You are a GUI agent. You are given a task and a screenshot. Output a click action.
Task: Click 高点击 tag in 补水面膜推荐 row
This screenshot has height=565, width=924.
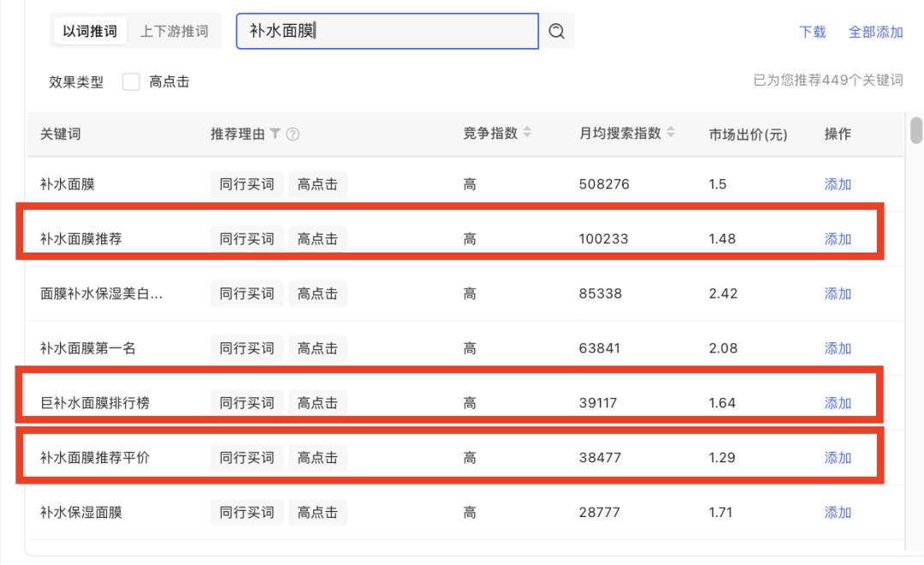317,239
